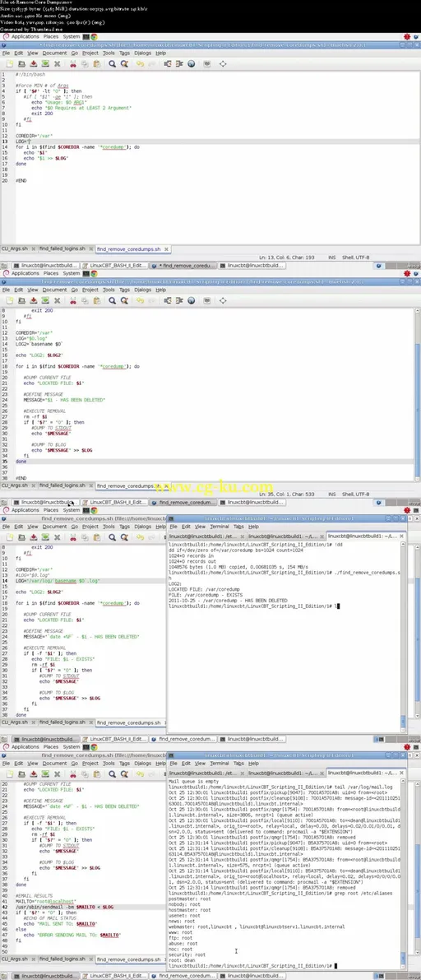
Task: Click indent icon in second Bluefish window toolbar
Action: (179, 300)
